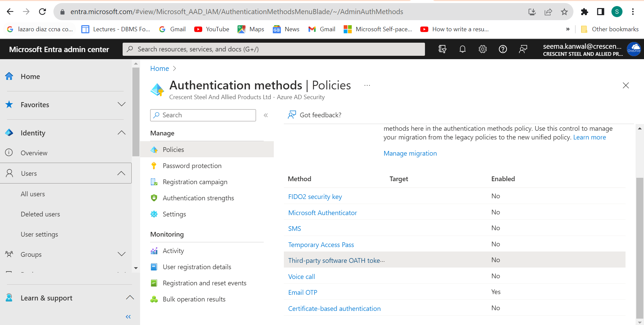This screenshot has width=644, height=325.
Task: Click the Password protection key icon
Action: (x=154, y=166)
